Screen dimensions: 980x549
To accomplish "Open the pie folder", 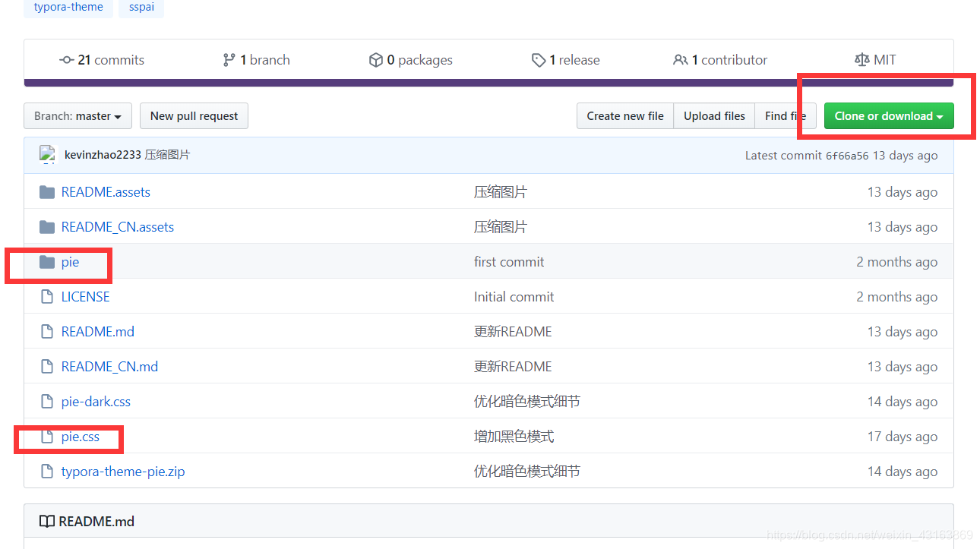I will pos(70,262).
